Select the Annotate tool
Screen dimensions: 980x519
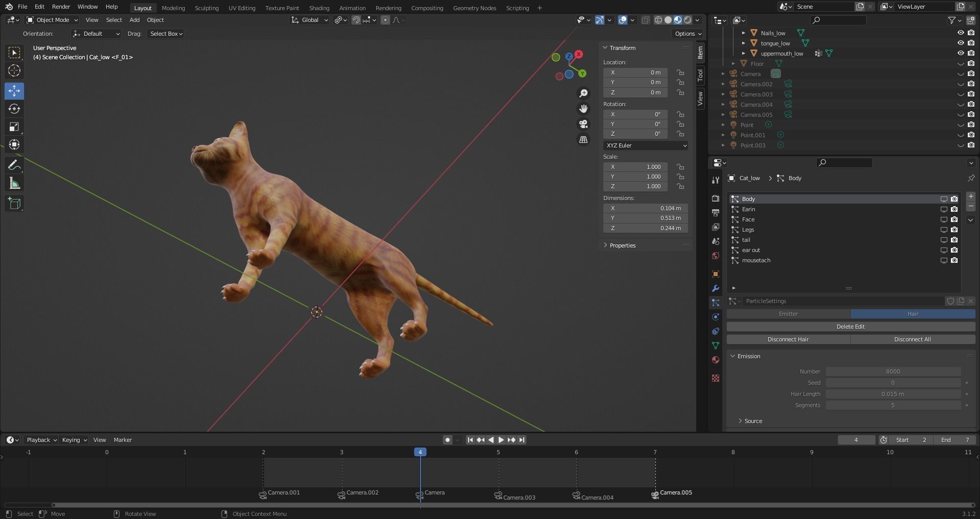14,165
